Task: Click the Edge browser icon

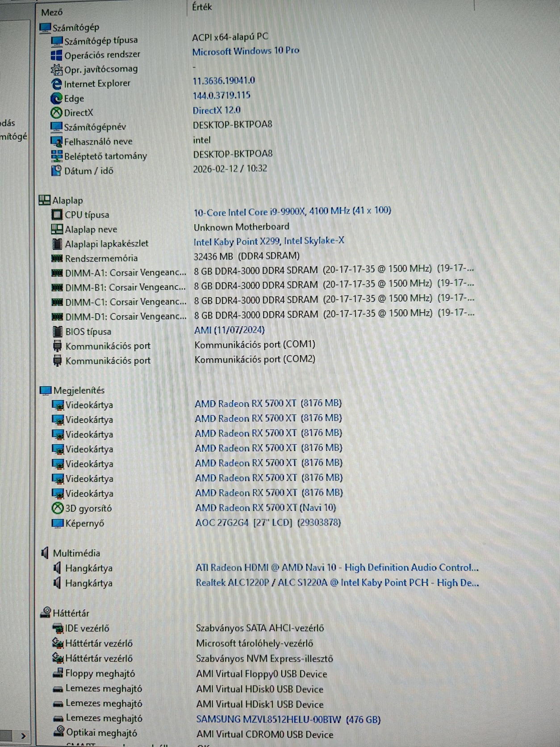Action: coord(57,98)
